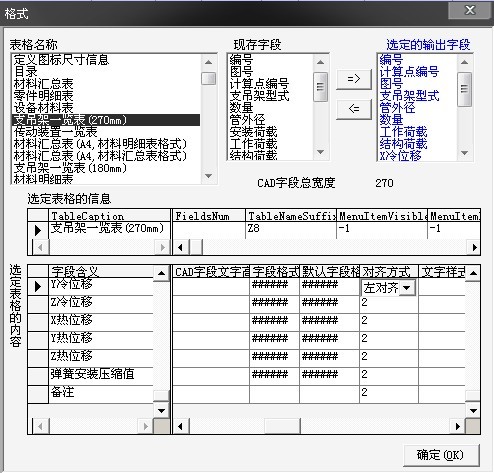Click the => add field button
This screenshot has height=473, width=494.
[354, 79]
